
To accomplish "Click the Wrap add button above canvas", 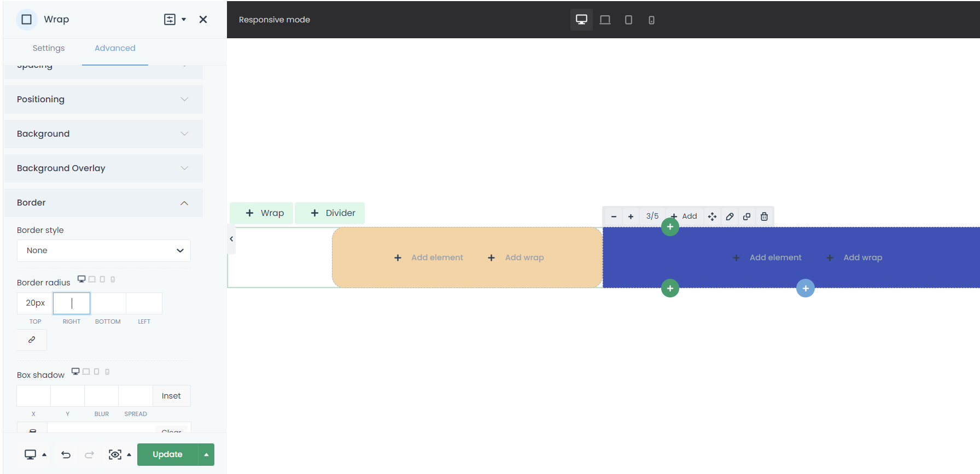I will (261, 213).
